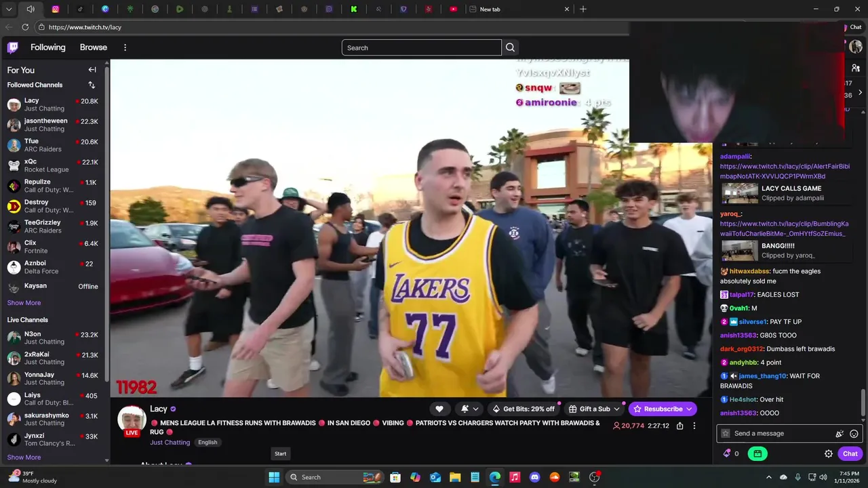Open adampalii's twitch clip link
This screenshot has height=488, width=868.
point(785,171)
